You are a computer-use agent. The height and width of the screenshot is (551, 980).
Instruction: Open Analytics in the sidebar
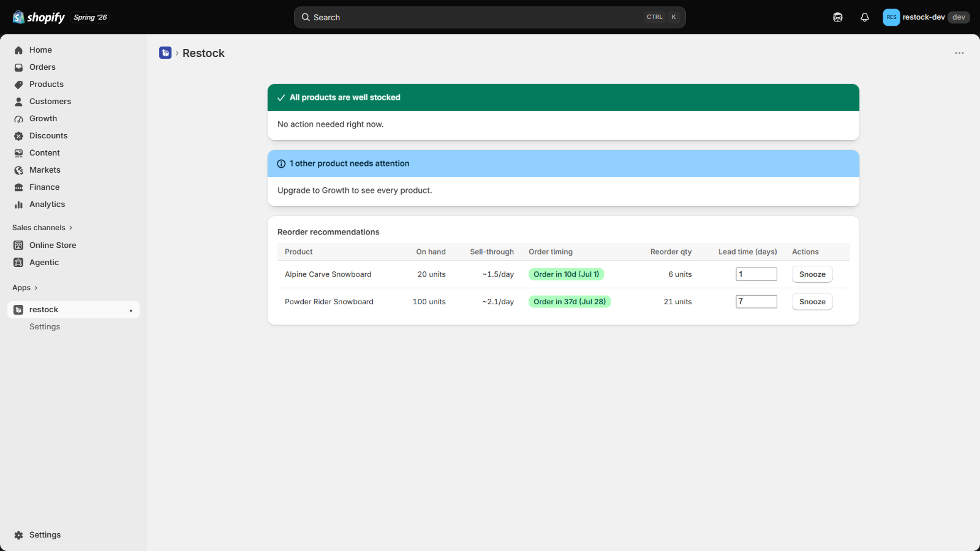pos(47,204)
